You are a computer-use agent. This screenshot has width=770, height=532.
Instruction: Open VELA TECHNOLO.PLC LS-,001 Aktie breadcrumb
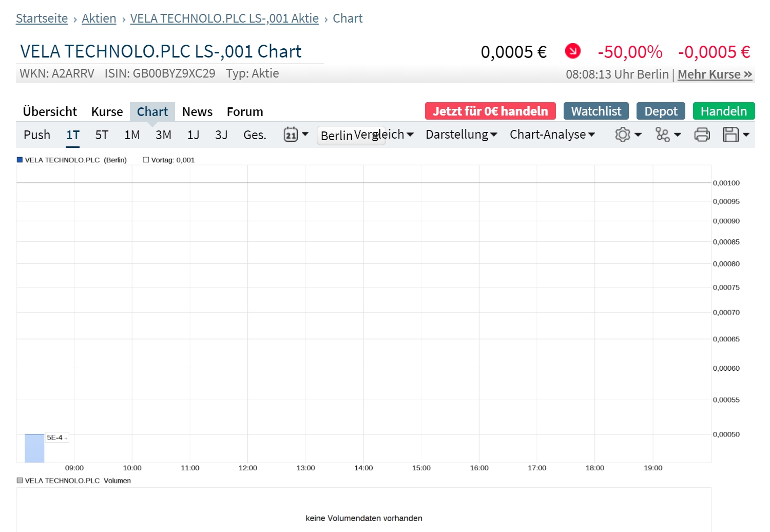pos(224,18)
